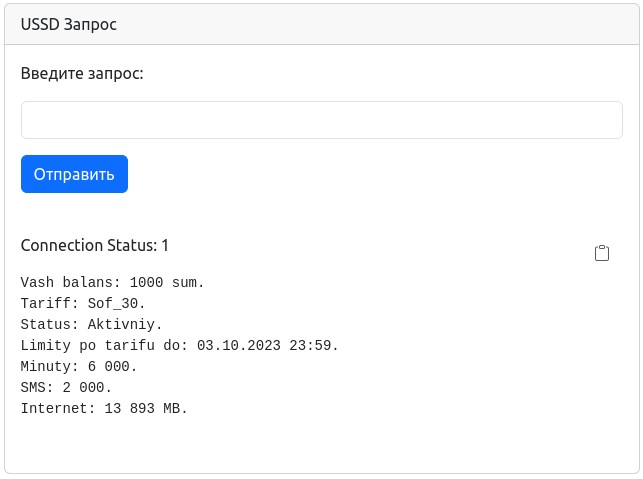Screen dimensions: 643x479
Task: Click the 1000 sum balance value
Action: [165, 283]
